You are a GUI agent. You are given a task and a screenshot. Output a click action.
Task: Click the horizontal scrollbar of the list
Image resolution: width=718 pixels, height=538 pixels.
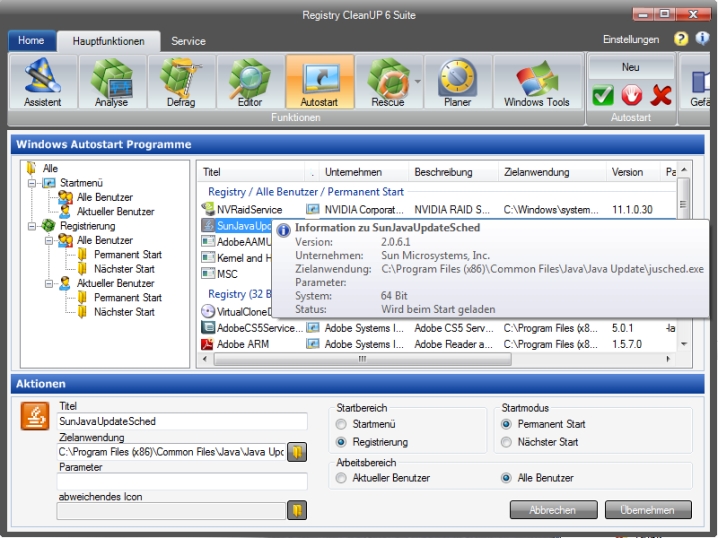362,358
